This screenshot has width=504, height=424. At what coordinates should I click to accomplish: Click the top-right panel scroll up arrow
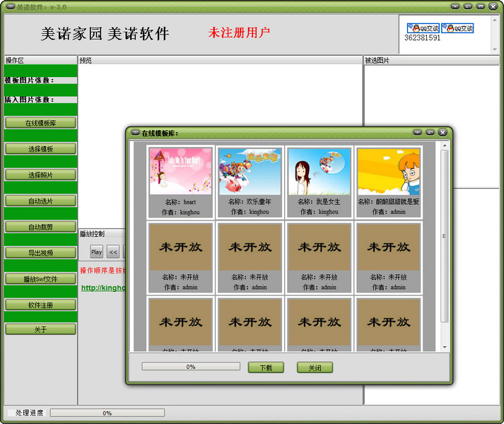[x=495, y=20]
